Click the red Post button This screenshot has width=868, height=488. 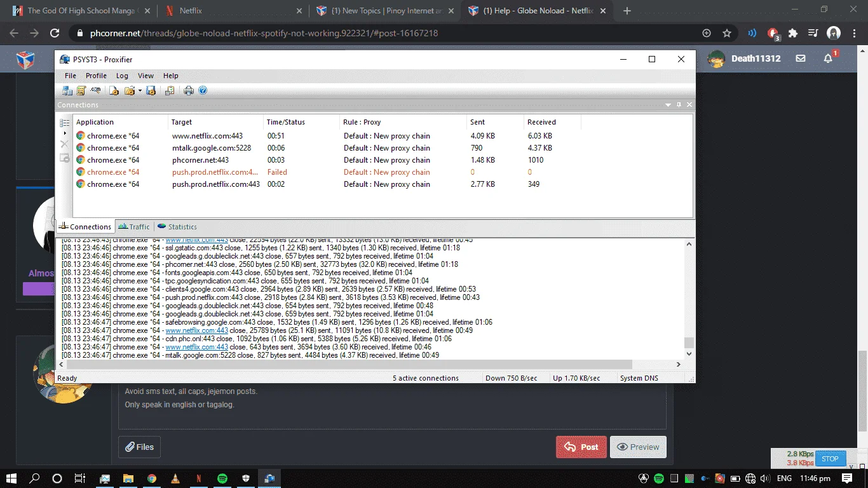pyautogui.click(x=581, y=447)
